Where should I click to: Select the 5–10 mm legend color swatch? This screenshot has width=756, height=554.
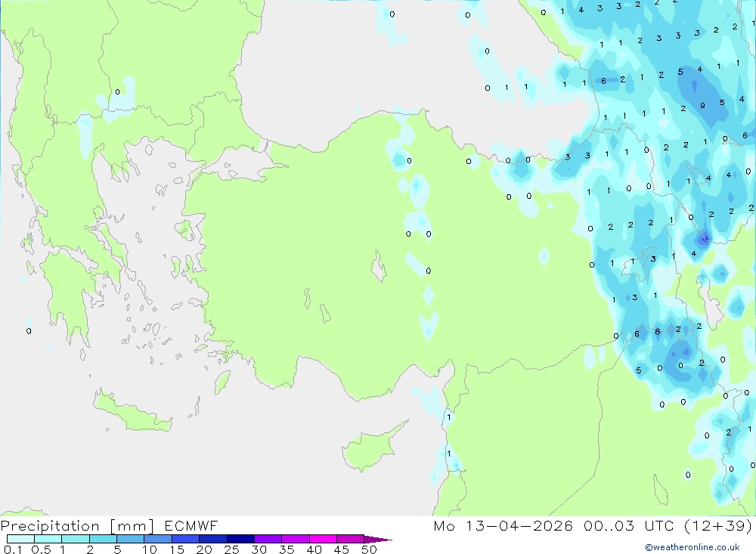click(130, 539)
